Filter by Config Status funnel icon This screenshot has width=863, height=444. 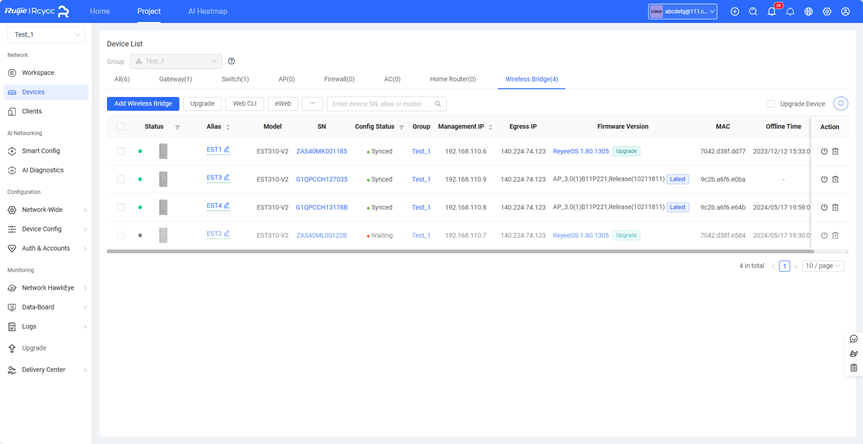click(x=401, y=127)
